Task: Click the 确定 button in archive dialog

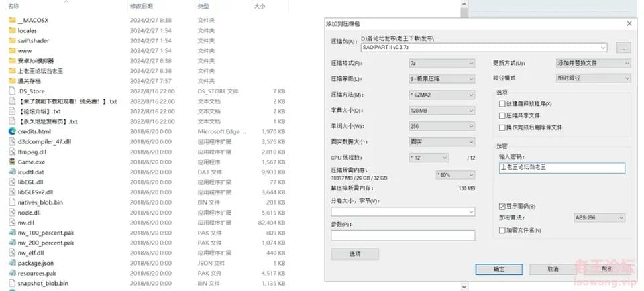Action: point(499,270)
